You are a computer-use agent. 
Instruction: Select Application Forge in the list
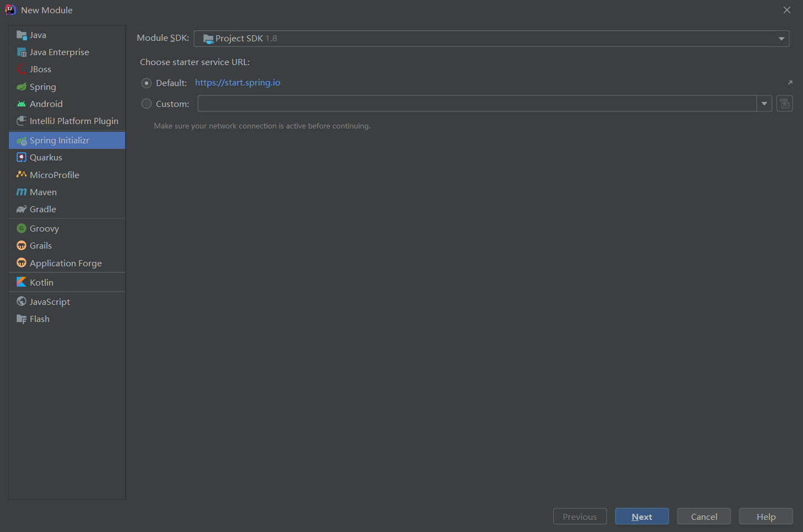point(66,264)
